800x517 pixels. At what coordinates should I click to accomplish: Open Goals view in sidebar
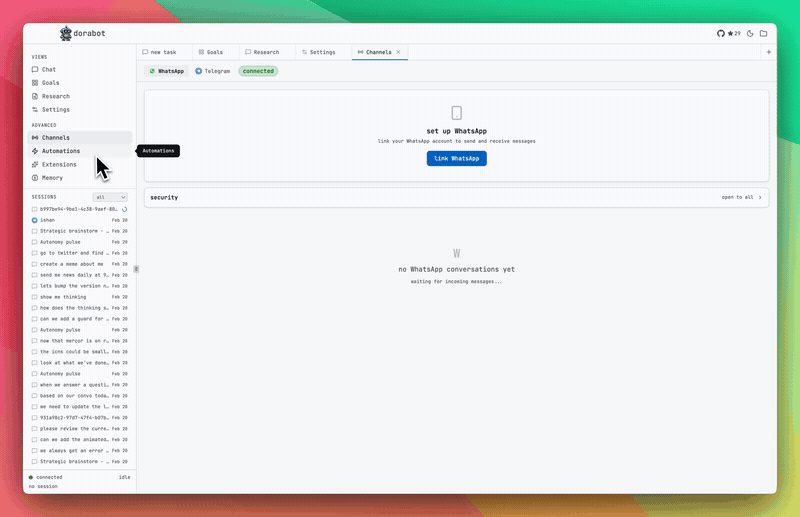(x=80, y=83)
